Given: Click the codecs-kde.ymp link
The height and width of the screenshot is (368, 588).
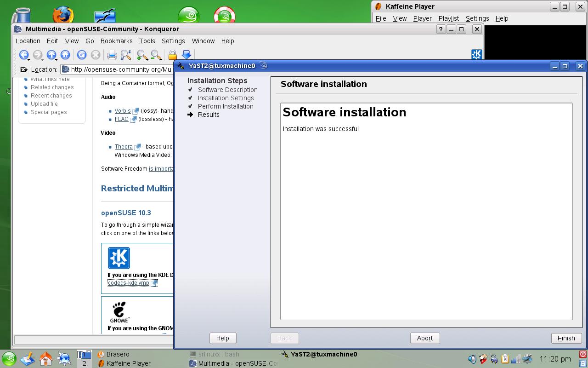Looking at the screenshot, I should [x=129, y=283].
